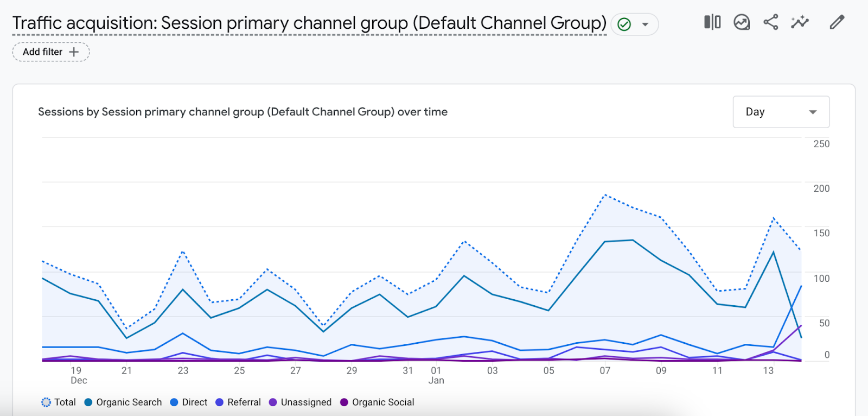Open the Insights chart icon
Viewport: 868px width, 416px height.
(x=742, y=22)
